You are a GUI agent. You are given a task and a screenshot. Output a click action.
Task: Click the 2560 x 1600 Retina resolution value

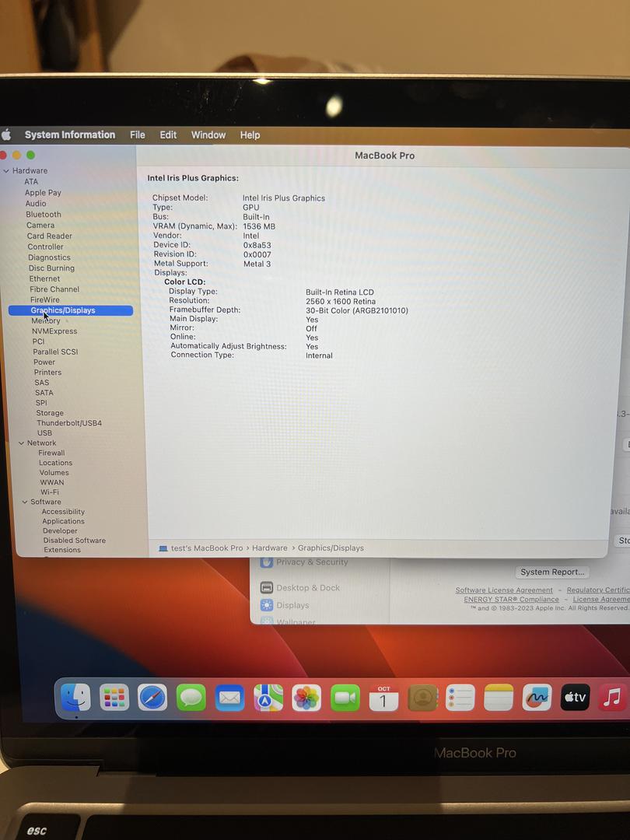(341, 302)
